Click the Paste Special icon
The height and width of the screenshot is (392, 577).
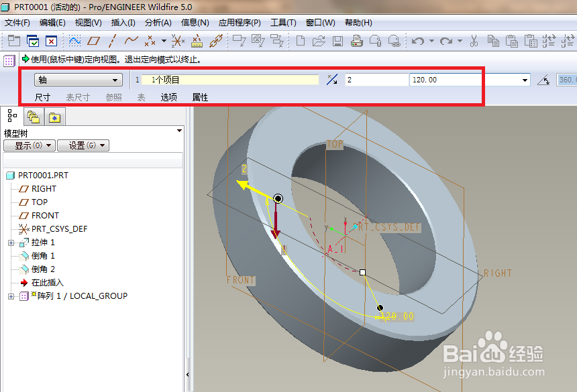tap(531, 41)
